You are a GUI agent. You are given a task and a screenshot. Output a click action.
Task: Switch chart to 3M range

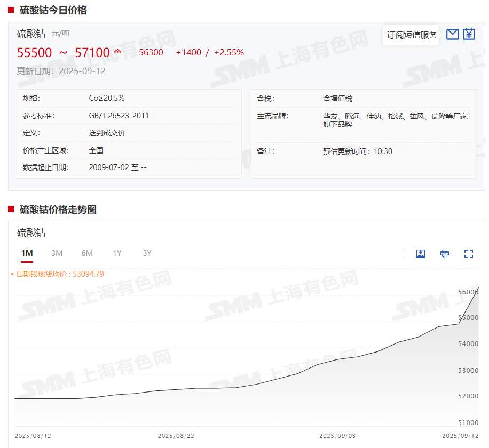pos(57,253)
